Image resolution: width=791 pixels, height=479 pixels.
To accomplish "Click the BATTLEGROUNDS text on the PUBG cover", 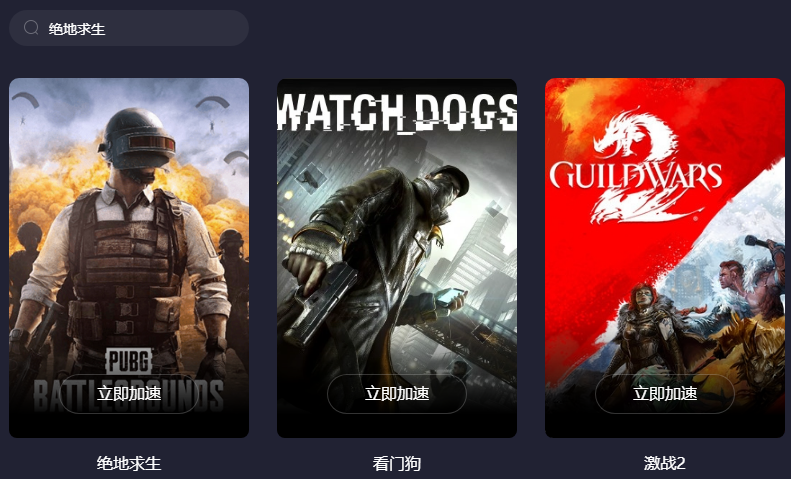I will pyautogui.click(x=129, y=396).
